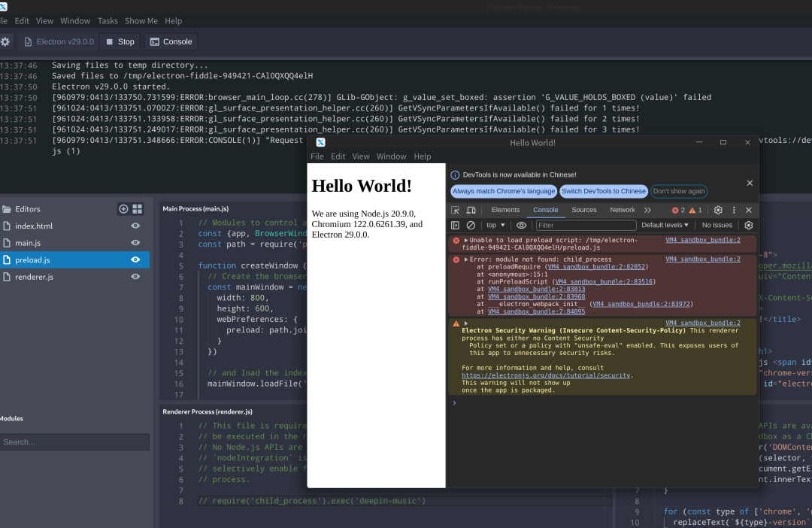Open VM4 sandbox_bundle:2:82852 preloadRequire link

[x=596, y=267]
